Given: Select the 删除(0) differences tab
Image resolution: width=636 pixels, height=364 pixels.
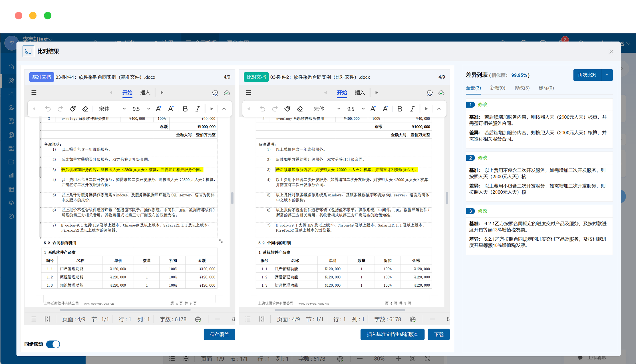Looking at the screenshot, I should click(546, 88).
